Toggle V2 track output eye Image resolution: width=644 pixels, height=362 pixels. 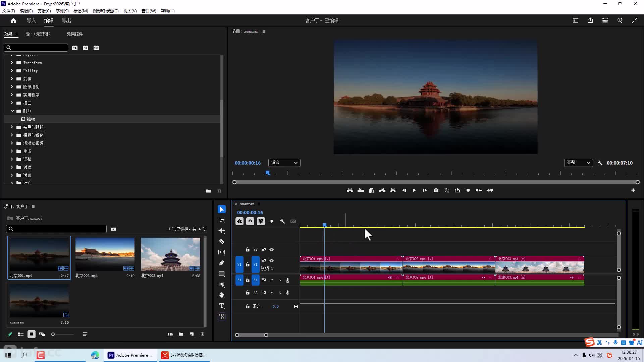[x=272, y=250]
